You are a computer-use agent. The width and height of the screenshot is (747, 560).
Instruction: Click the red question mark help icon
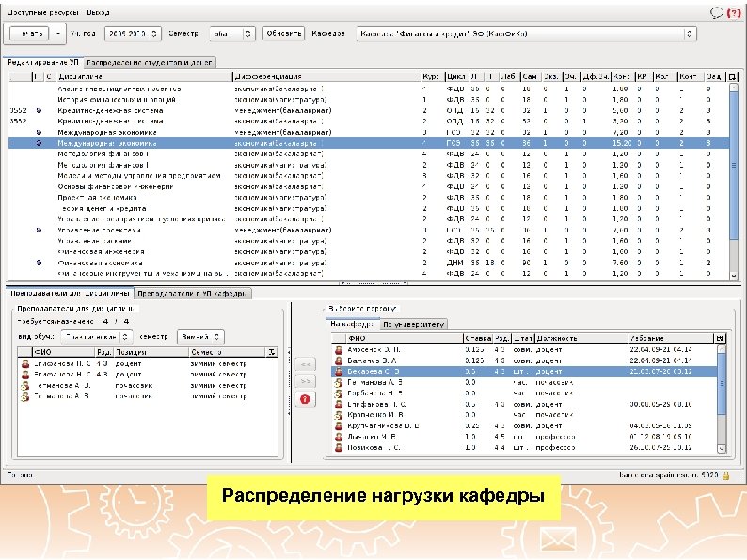click(x=734, y=13)
